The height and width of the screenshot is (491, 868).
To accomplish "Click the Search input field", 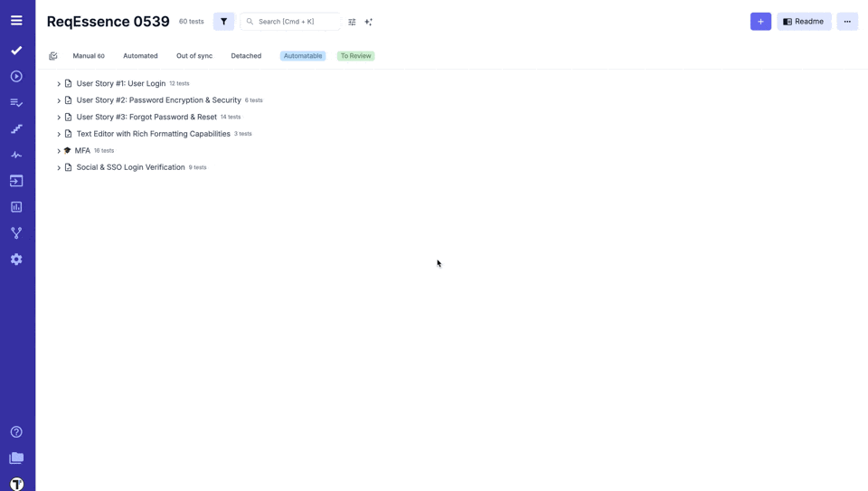I will (x=295, y=22).
